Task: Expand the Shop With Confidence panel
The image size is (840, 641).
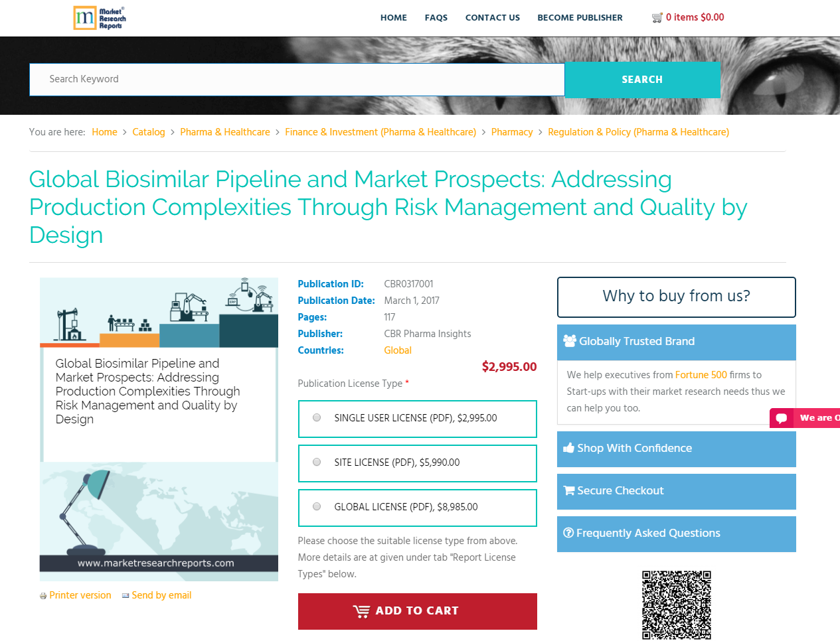Action: [677, 449]
